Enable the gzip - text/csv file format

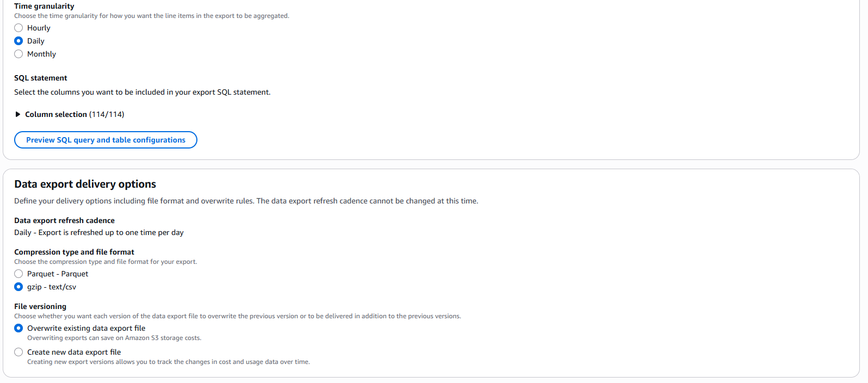pos(18,287)
